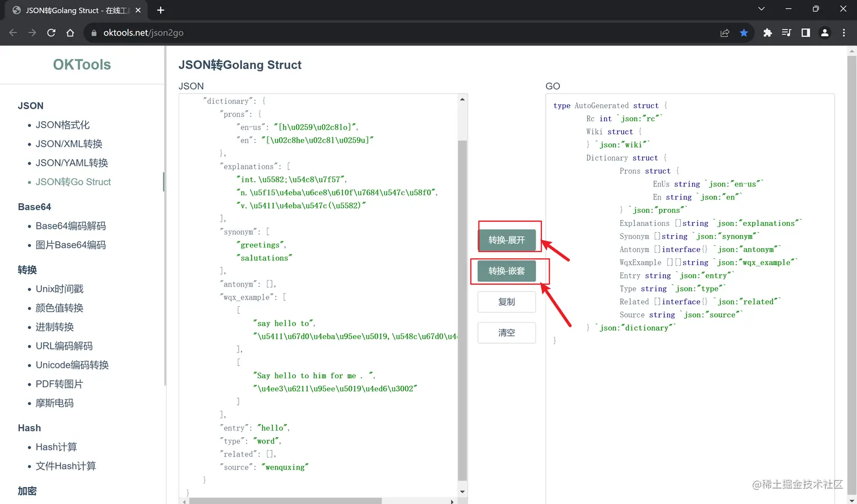Go to browser home page icon

[x=70, y=33]
